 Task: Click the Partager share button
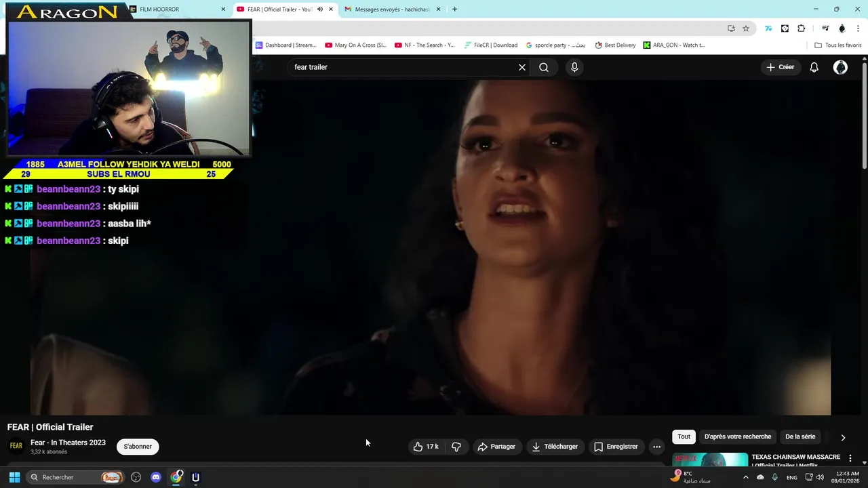coord(496,447)
